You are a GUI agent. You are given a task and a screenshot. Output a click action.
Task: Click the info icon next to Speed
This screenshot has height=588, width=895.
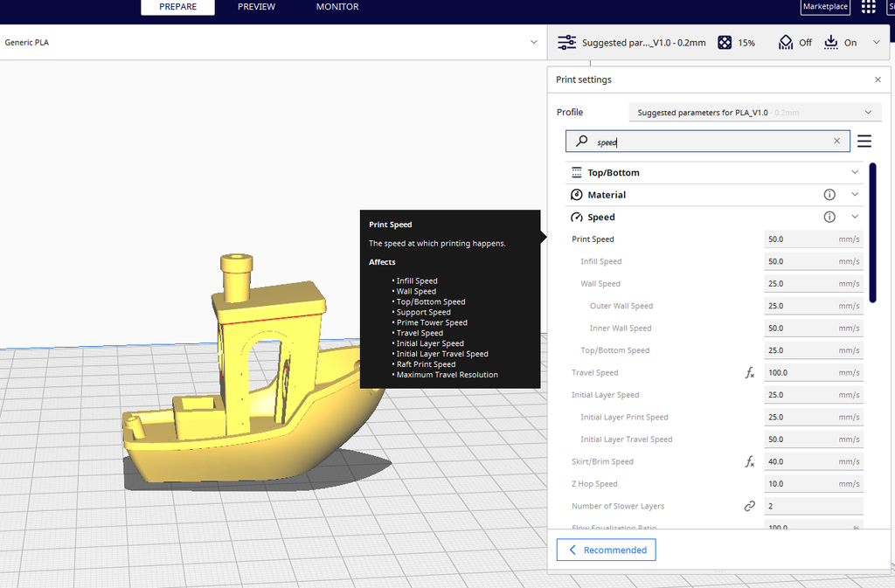(x=829, y=217)
